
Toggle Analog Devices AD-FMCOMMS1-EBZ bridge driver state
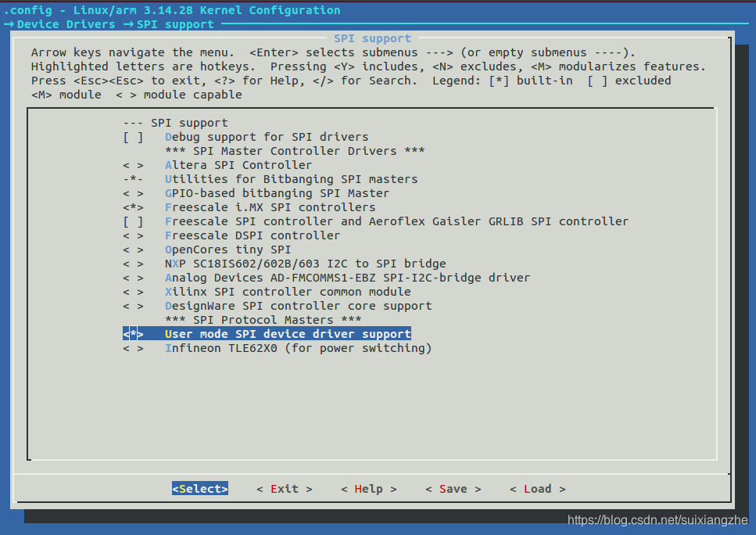(x=133, y=278)
